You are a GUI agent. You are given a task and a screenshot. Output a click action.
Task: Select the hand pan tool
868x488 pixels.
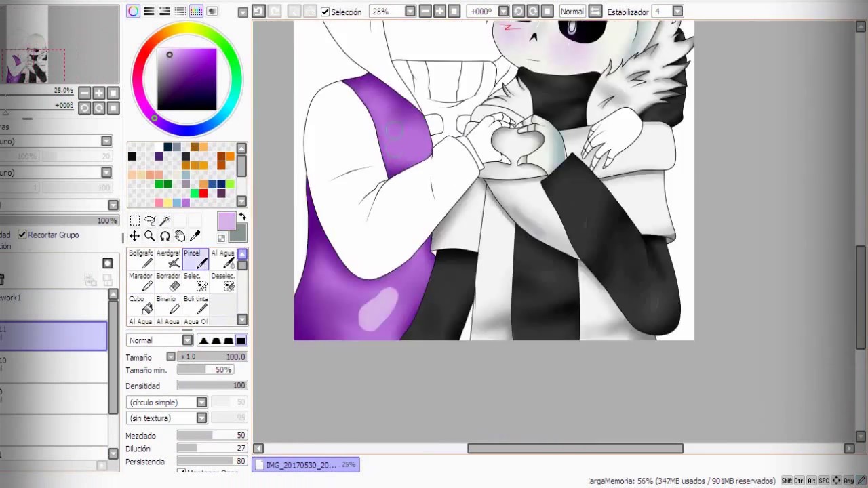point(180,236)
